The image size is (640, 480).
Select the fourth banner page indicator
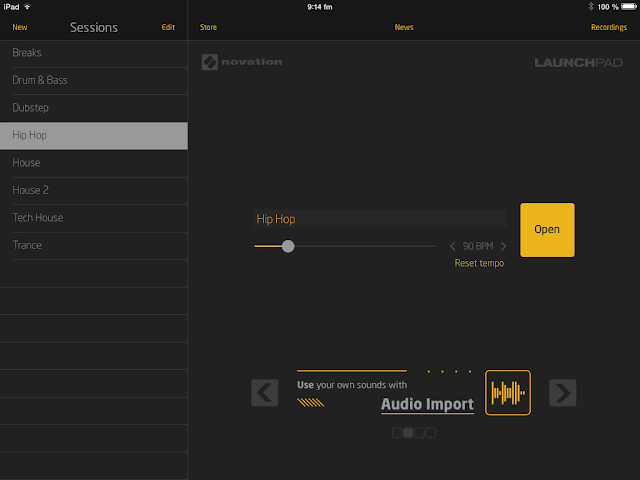(x=431, y=433)
